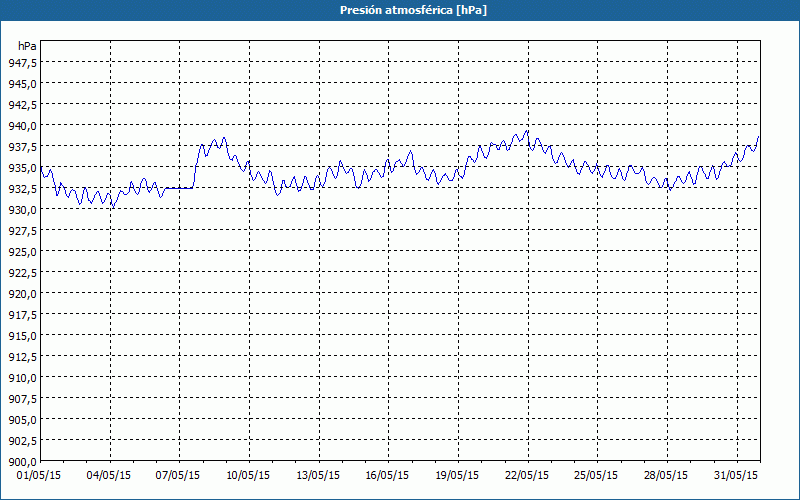Select the 940,0 y-axis label

[22, 126]
